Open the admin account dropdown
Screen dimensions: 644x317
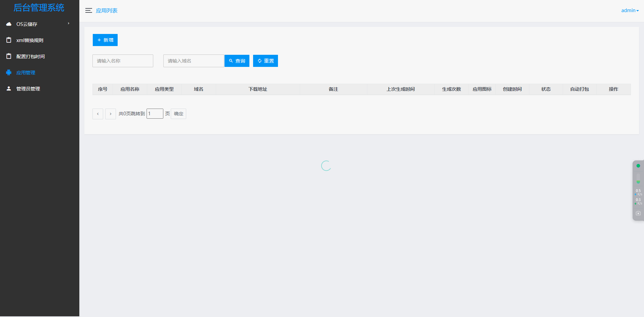tap(629, 10)
